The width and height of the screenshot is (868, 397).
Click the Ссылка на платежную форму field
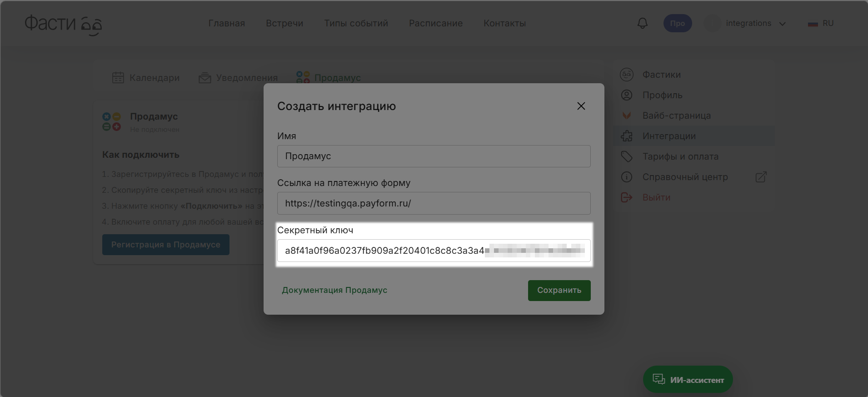pyautogui.click(x=434, y=203)
